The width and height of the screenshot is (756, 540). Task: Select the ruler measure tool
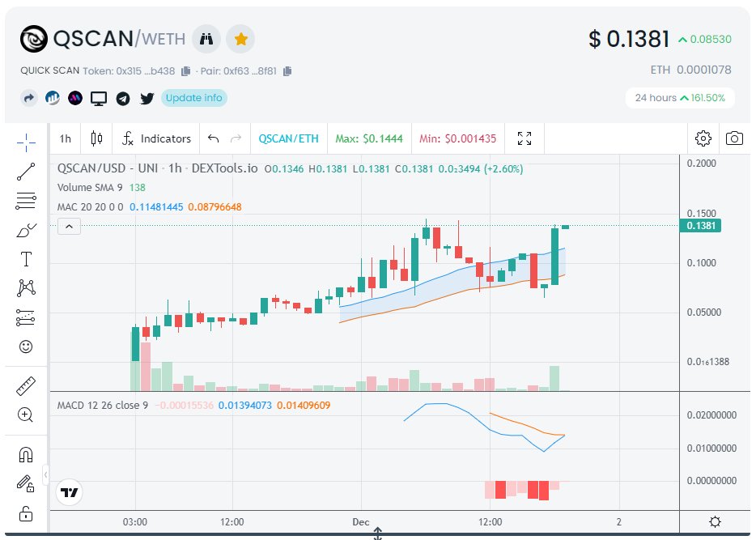[x=26, y=385]
